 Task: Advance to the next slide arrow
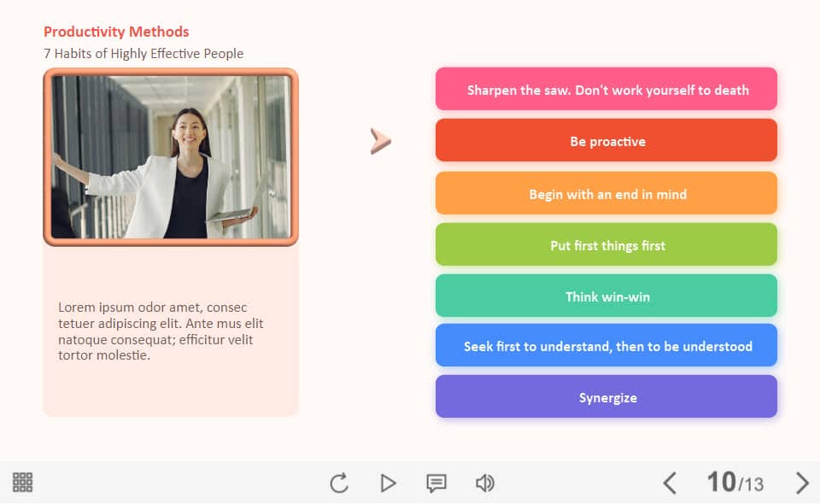tap(801, 483)
